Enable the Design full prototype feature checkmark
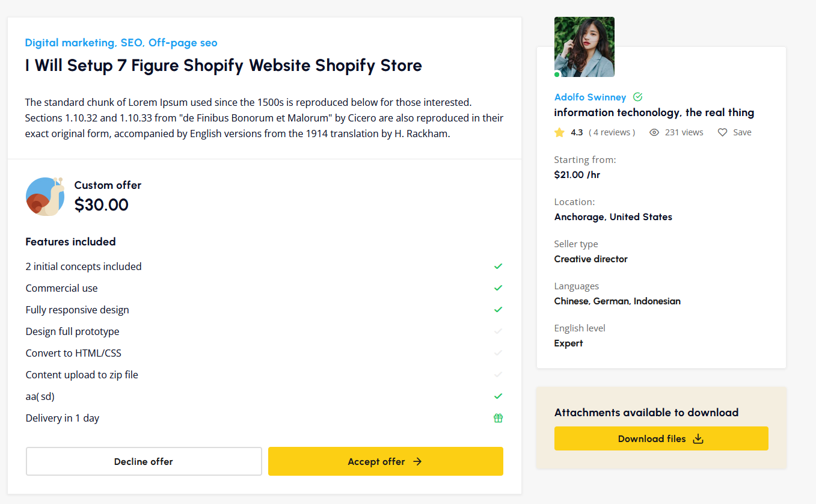 (x=498, y=331)
